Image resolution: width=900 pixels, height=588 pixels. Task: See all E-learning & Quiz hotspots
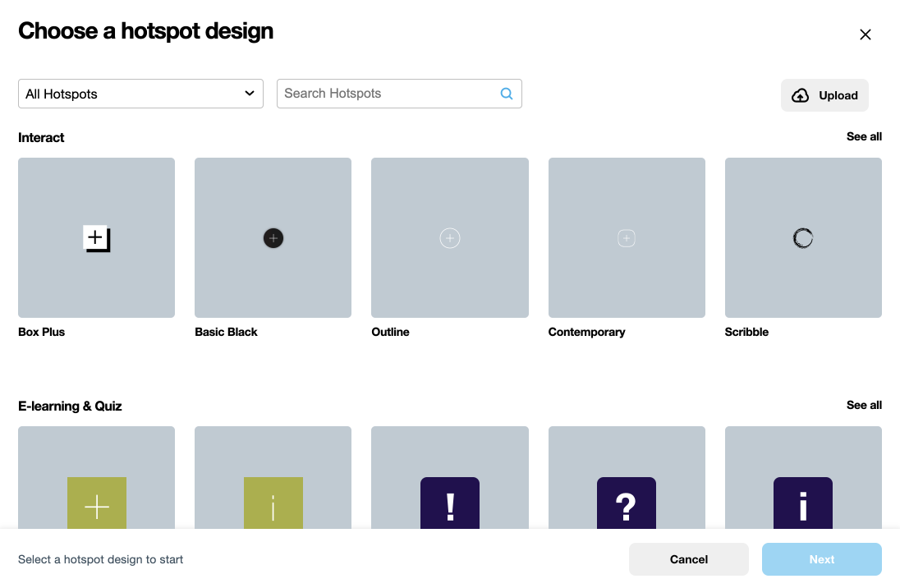[864, 405]
